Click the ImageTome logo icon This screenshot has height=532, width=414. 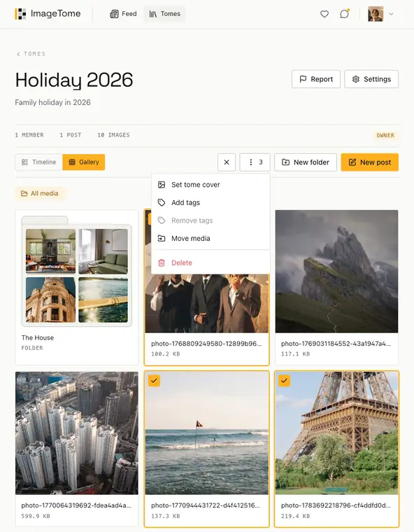coord(20,14)
